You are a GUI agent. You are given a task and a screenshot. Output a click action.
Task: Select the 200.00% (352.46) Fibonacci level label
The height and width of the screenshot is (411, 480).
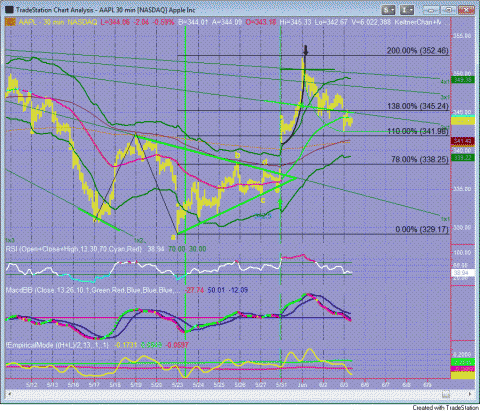417,51
